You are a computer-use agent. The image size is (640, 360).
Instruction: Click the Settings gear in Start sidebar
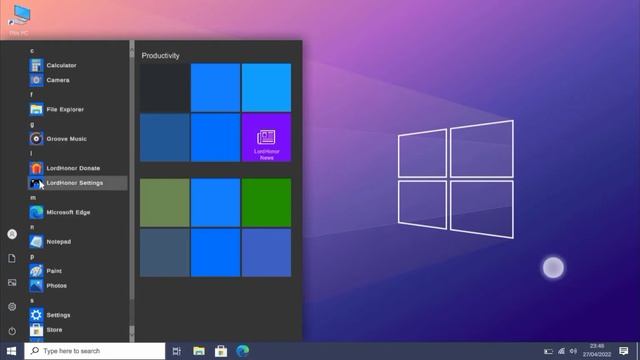pos(12,307)
